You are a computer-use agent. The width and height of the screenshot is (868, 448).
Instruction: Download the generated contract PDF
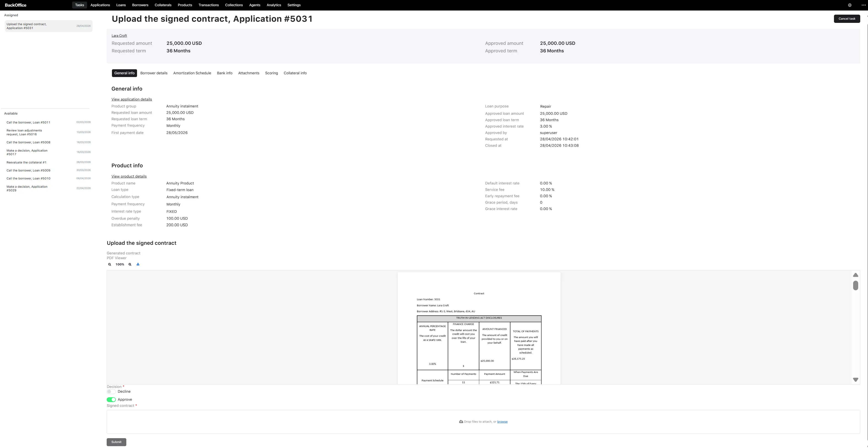[x=138, y=264]
